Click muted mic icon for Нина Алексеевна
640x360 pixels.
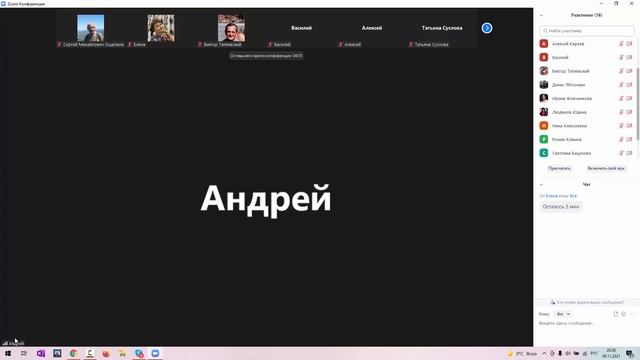pos(621,126)
